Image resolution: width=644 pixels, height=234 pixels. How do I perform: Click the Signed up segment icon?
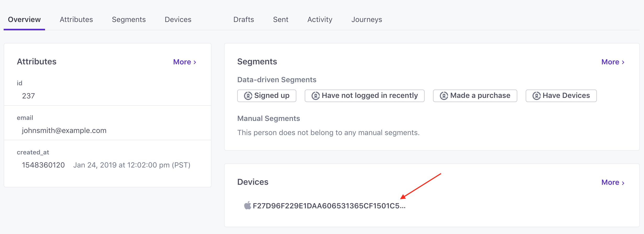[x=248, y=96]
